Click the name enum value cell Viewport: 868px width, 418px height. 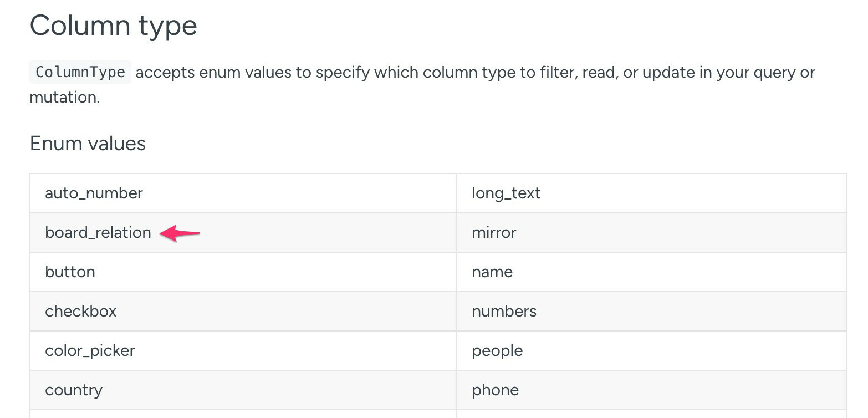[652, 272]
